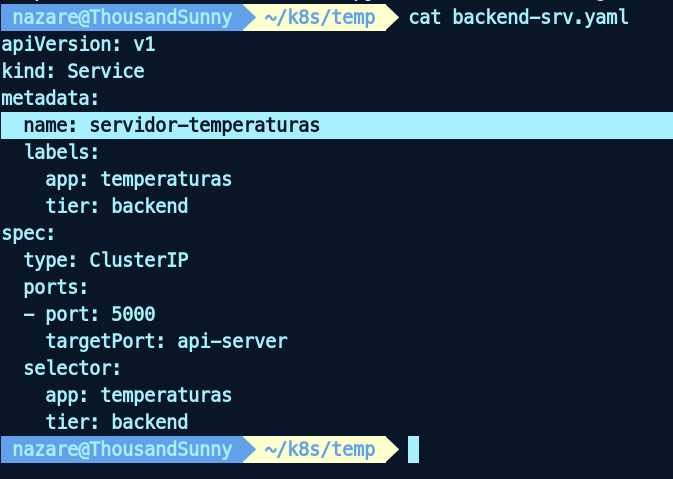
Task: Place cursor at the terminal's block cursor
Action: [413, 449]
